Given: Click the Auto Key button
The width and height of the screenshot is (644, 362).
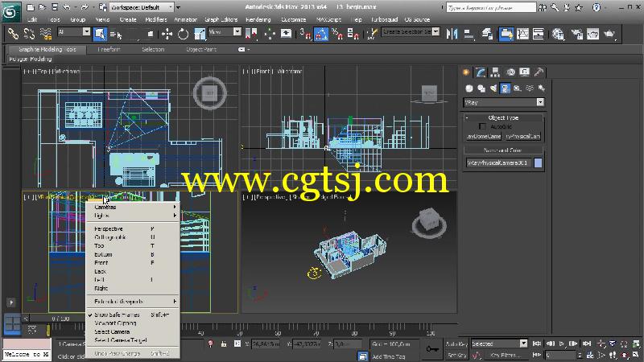Looking at the screenshot, I should [456, 343].
